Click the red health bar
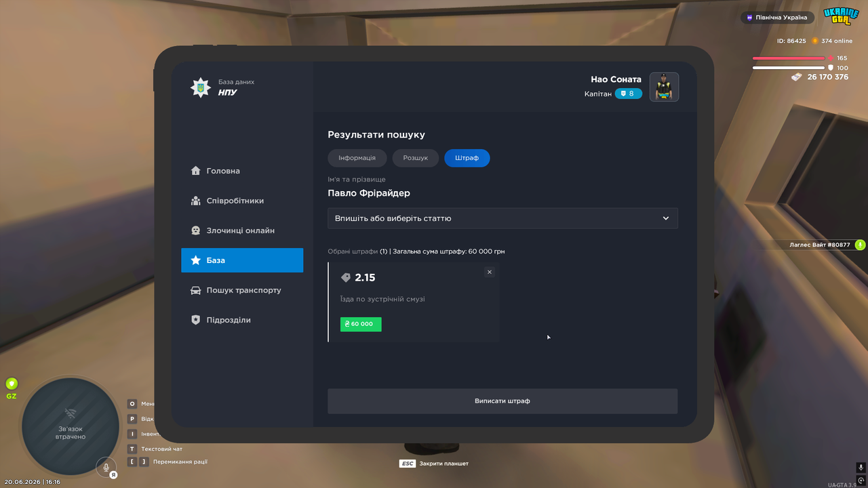Screen dimensions: 868x488 click(789, 58)
